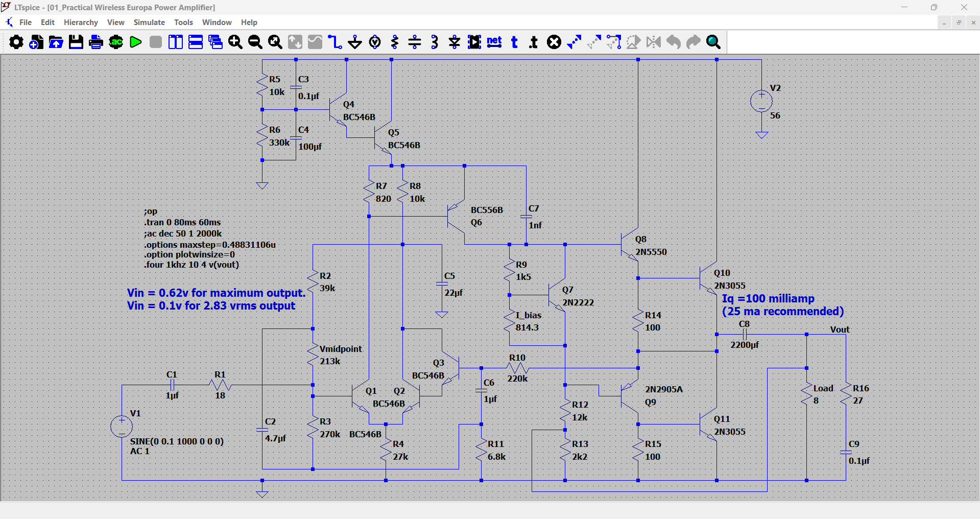This screenshot has width=980, height=519.
Task: Open the Simulate menu
Action: pyautogui.click(x=149, y=22)
